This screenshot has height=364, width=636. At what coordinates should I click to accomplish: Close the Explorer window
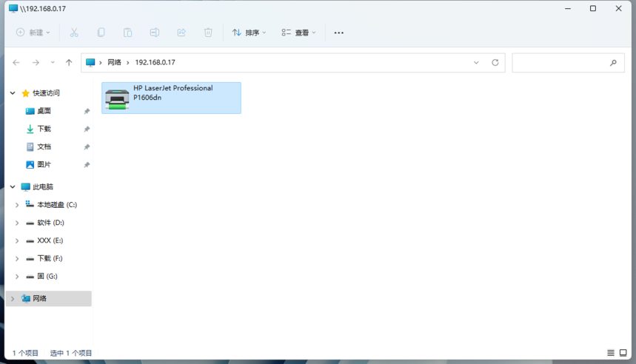[x=618, y=9]
